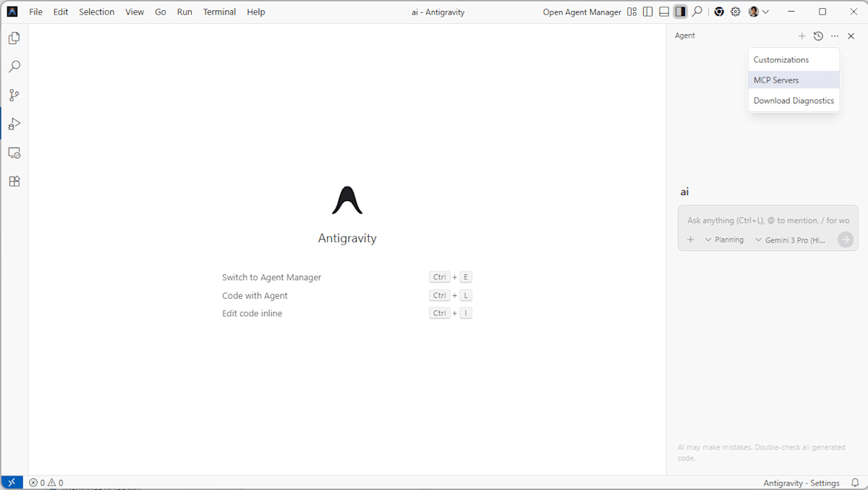Open the Extensions view

[14, 182]
